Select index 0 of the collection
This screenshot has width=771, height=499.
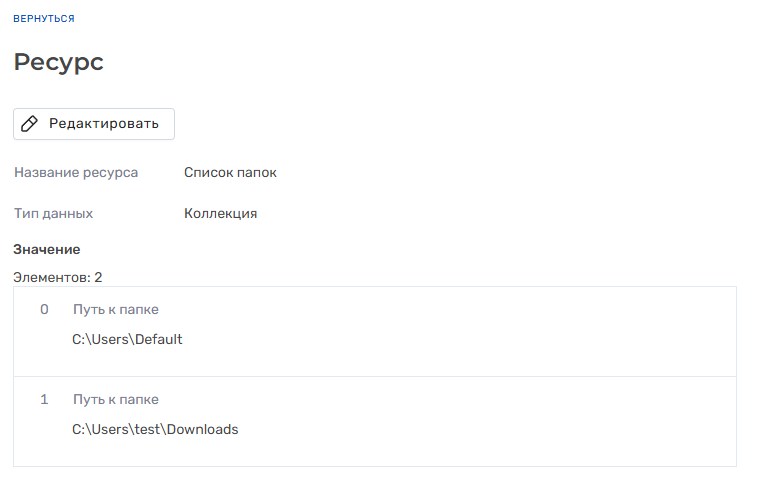click(44, 310)
